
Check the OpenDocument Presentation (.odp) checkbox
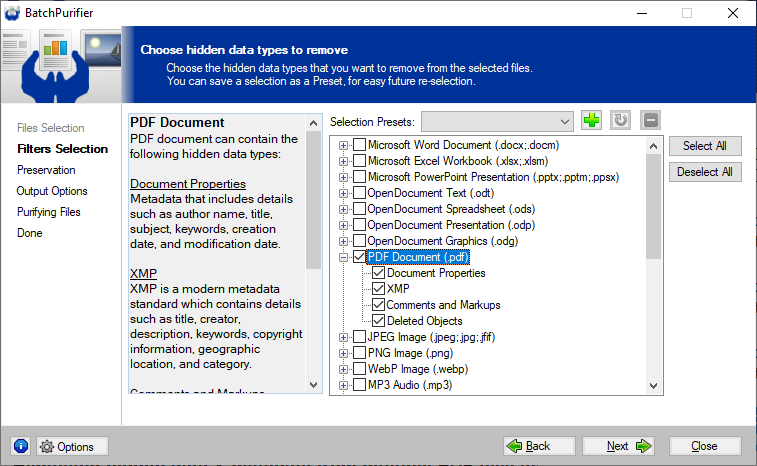pos(359,225)
